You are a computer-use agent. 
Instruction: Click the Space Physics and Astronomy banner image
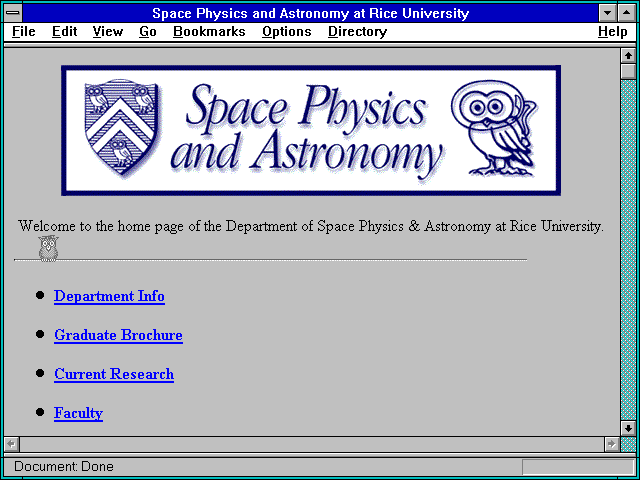[x=311, y=130]
